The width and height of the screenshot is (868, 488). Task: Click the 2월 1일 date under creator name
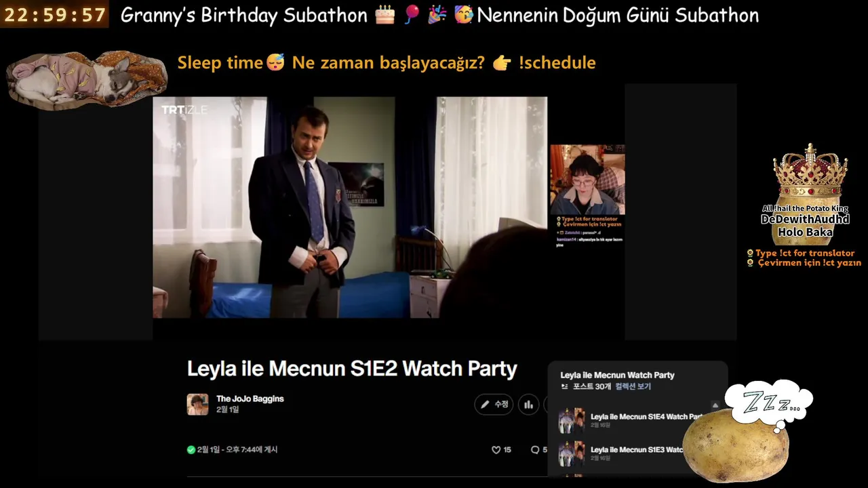228,409
